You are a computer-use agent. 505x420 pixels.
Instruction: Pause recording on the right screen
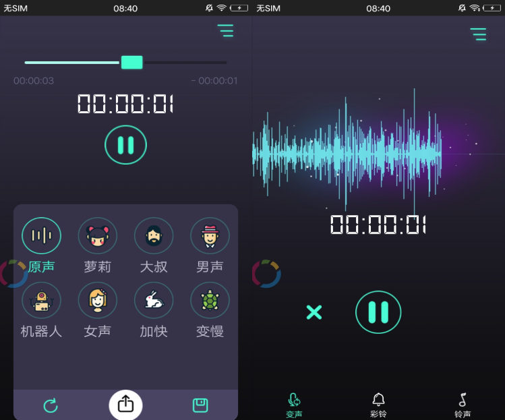(x=378, y=312)
